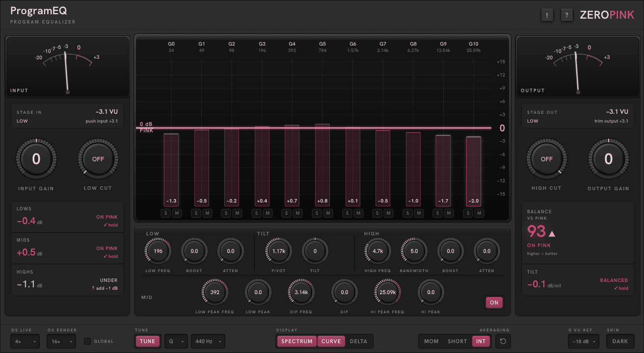Viewport: 644px width, 353px height.
Task: Toggle the TUNE button
Action: pyautogui.click(x=147, y=341)
